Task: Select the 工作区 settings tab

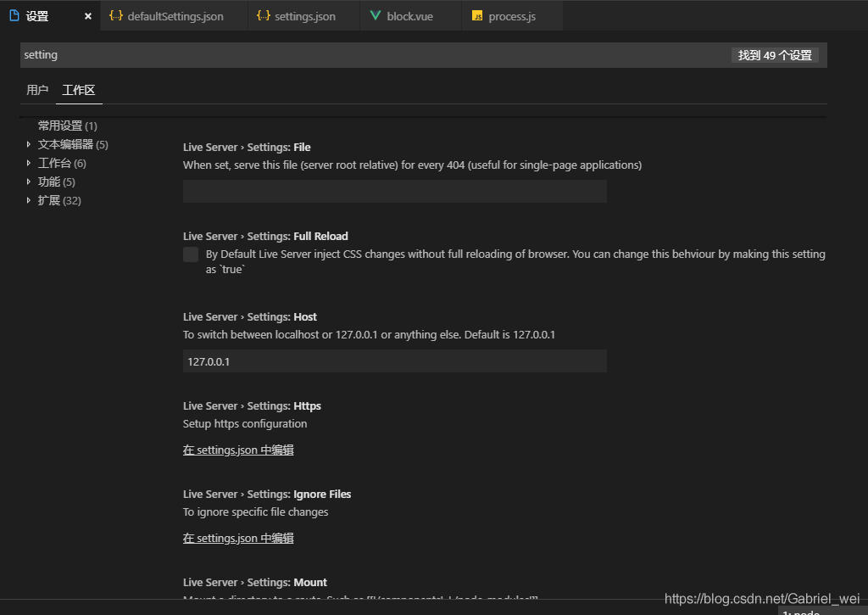Action: [x=78, y=90]
